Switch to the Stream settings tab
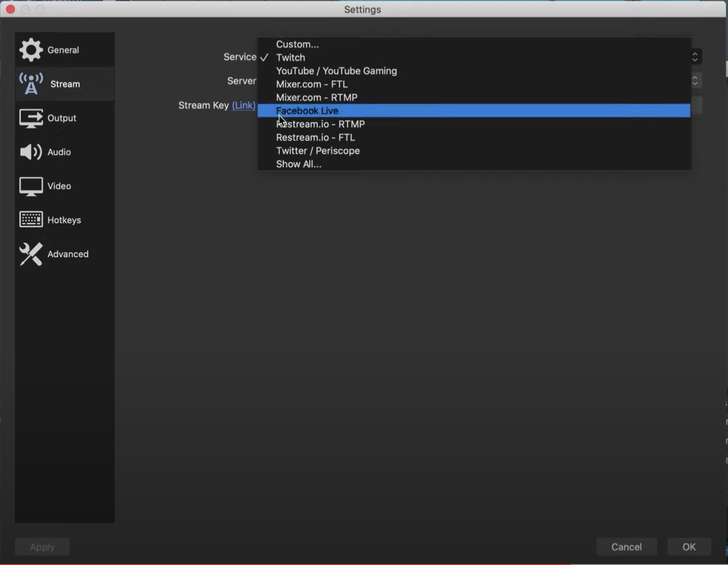728x565 pixels. coord(64,84)
